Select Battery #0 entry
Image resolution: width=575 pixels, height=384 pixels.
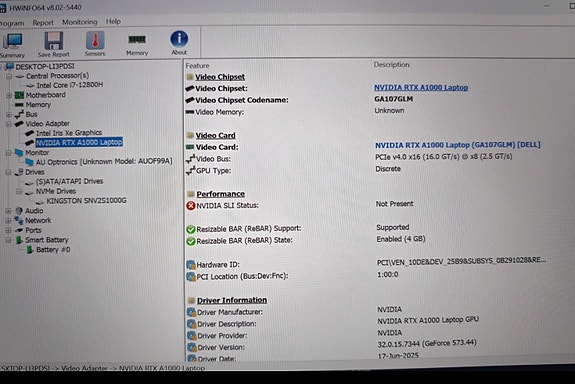coord(53,250)
